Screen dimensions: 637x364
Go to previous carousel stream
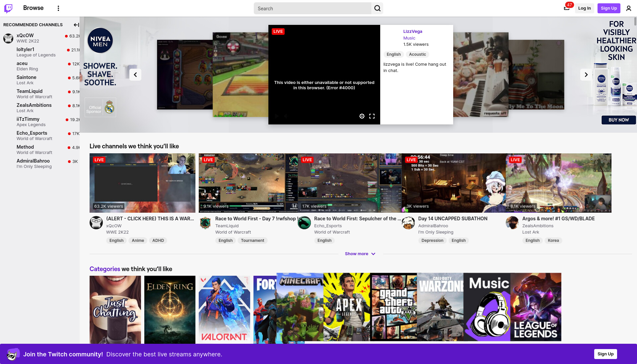135,75
